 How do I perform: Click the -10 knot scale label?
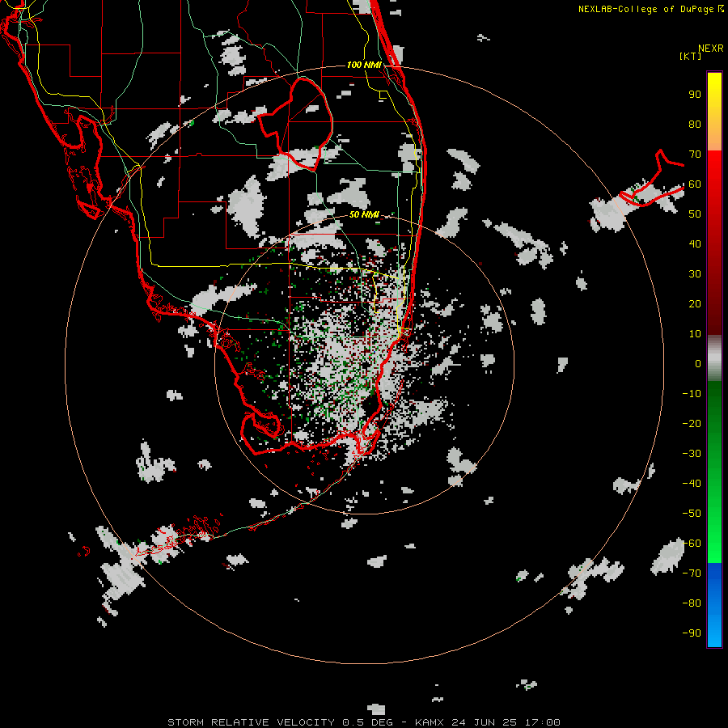pyautogui.click(x=692, y=394)
